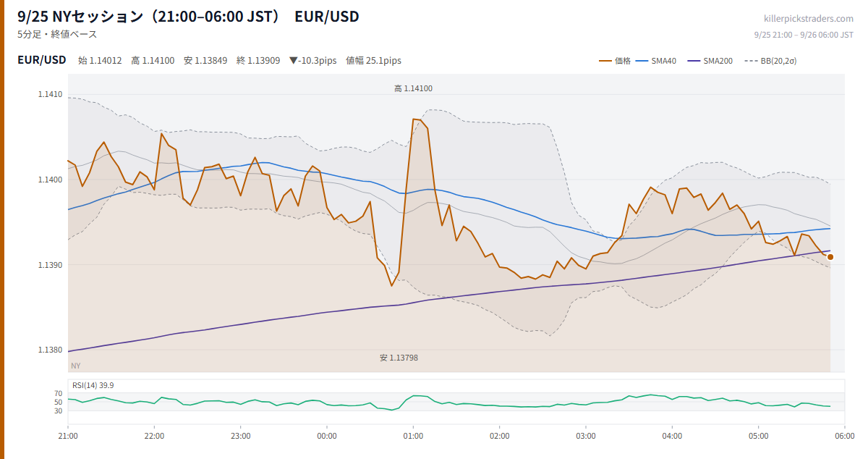Click the bold EUR/USD symbol label

(x=42, y=60)
